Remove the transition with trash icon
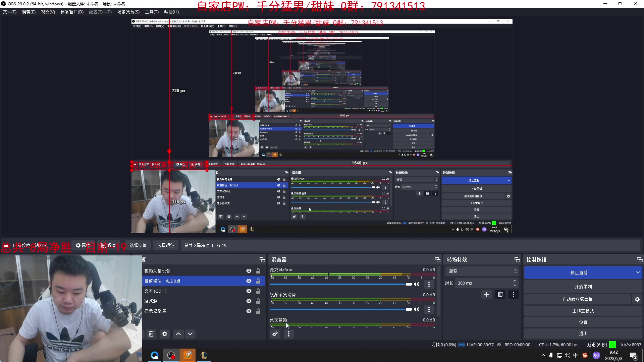 (x=500, y=294)
